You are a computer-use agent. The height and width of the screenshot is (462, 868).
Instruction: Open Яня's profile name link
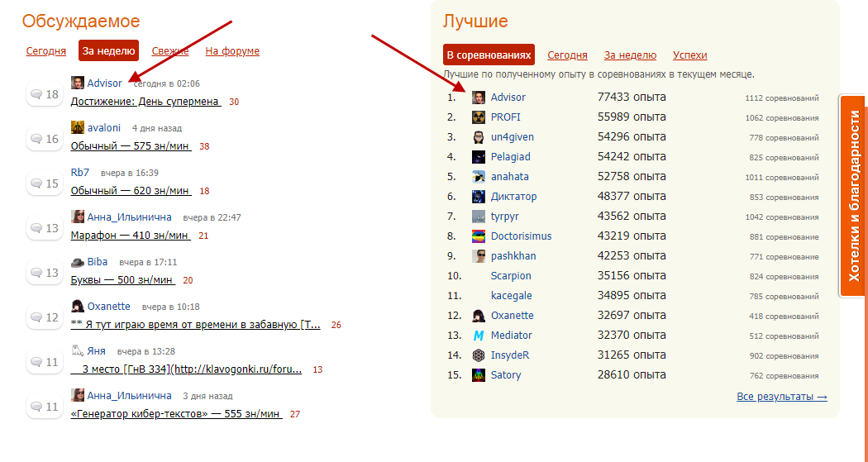tap(97, 350)
